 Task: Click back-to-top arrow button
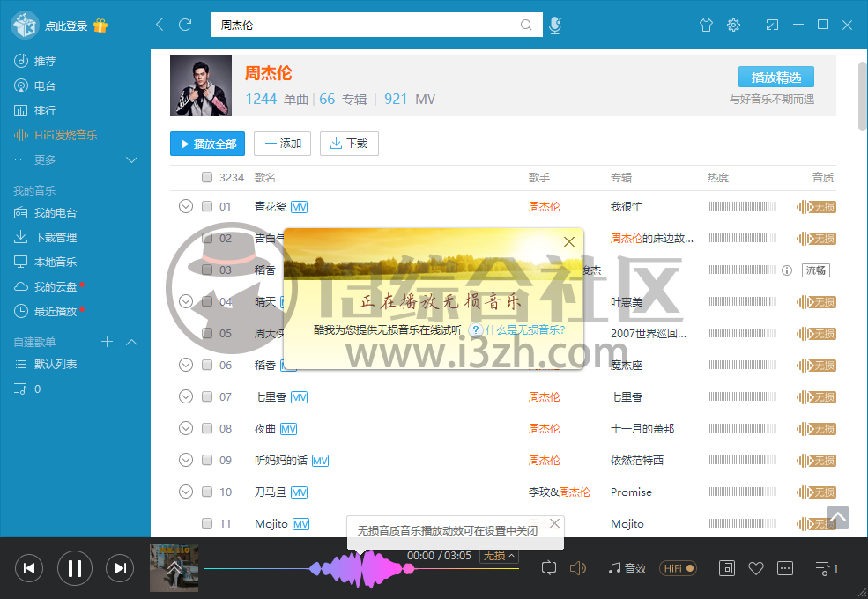(837, 517)
